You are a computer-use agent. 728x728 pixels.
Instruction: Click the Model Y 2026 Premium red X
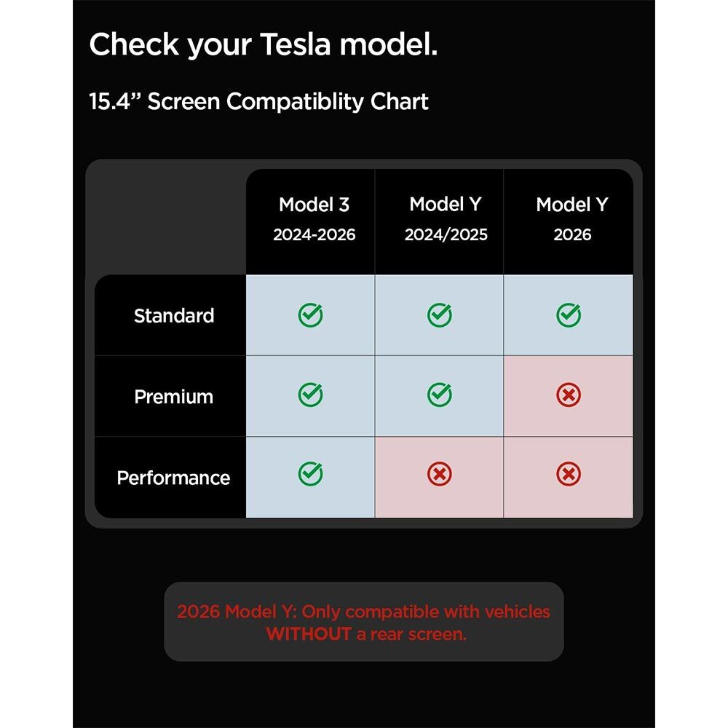coord(569,395)
